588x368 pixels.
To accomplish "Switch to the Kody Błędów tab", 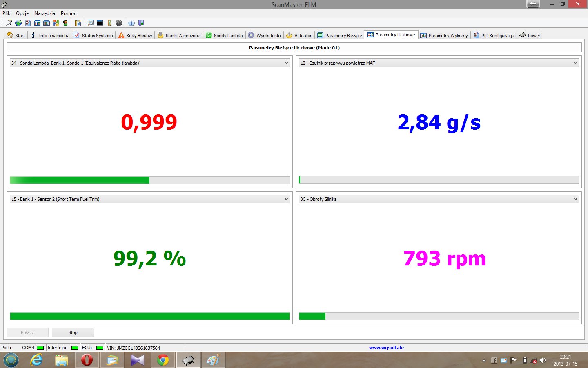I will [135, 36].
